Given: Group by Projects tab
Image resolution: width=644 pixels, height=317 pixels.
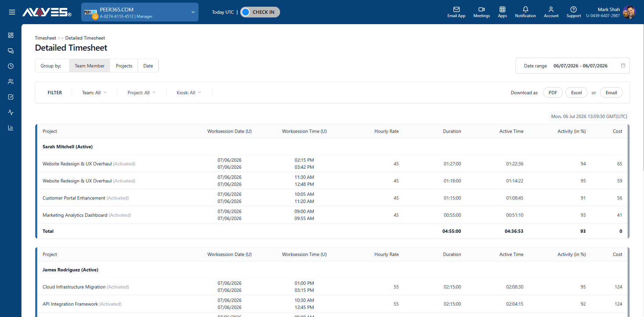Looking at the screenshot, I should pos(124,66).
